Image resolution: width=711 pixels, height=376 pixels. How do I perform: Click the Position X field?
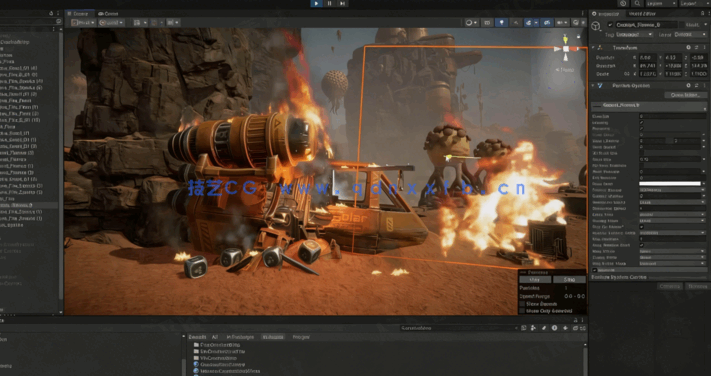click(647, 58)
